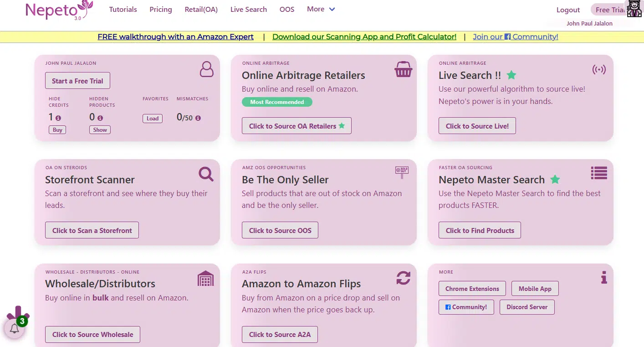Click the live broadcast icon on Live Search card

pos(599,70)
